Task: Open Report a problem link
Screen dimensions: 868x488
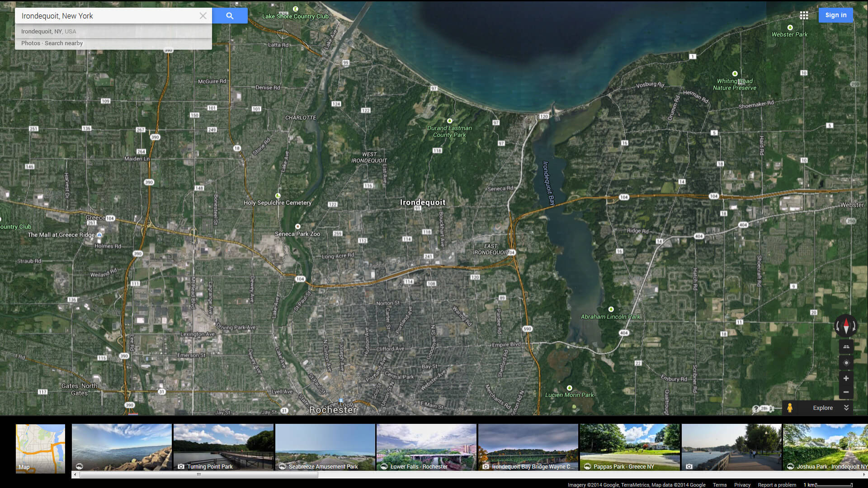Action: coord(777,485)
